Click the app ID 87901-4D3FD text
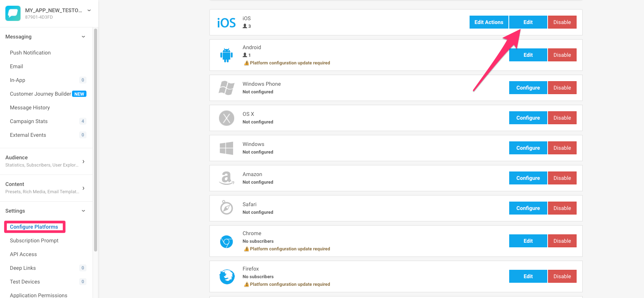The width and height of the screenshot is (644, 298). (x=39, y=17)
